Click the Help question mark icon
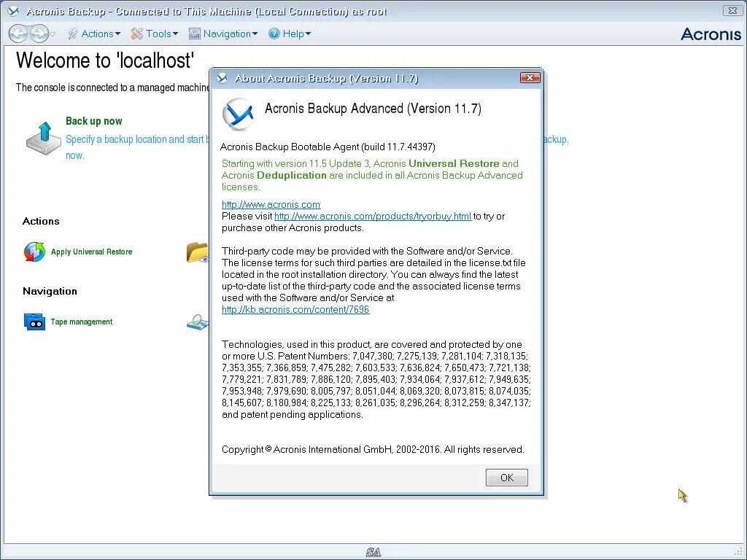The image size is (747, 560). 274,34
